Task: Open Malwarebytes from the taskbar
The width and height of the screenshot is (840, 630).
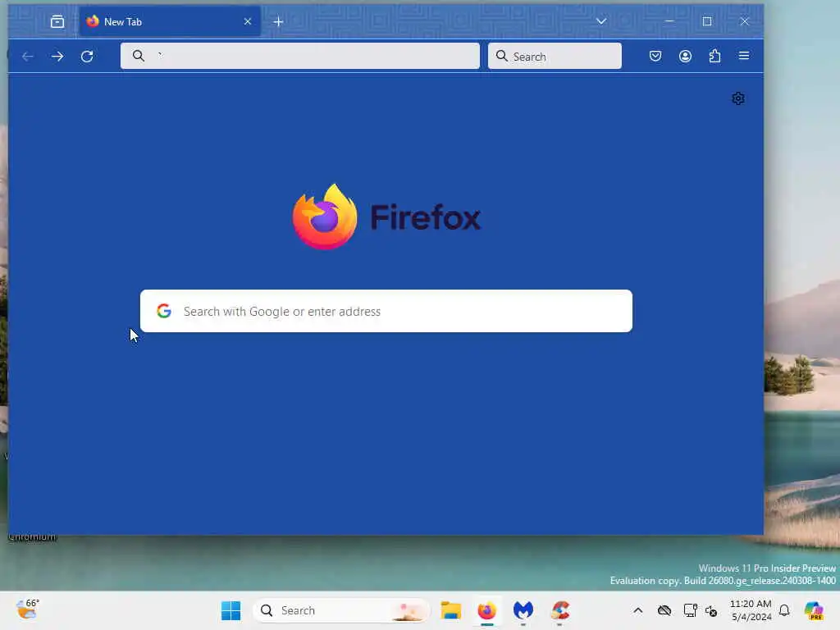Action: [523, 610]
